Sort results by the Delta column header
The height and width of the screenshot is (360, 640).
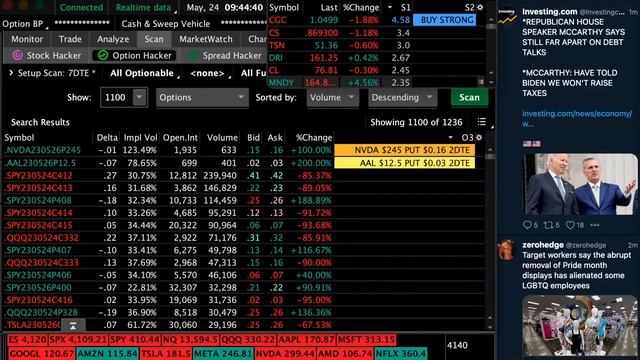pyautogui.click(x=107, y=138)
